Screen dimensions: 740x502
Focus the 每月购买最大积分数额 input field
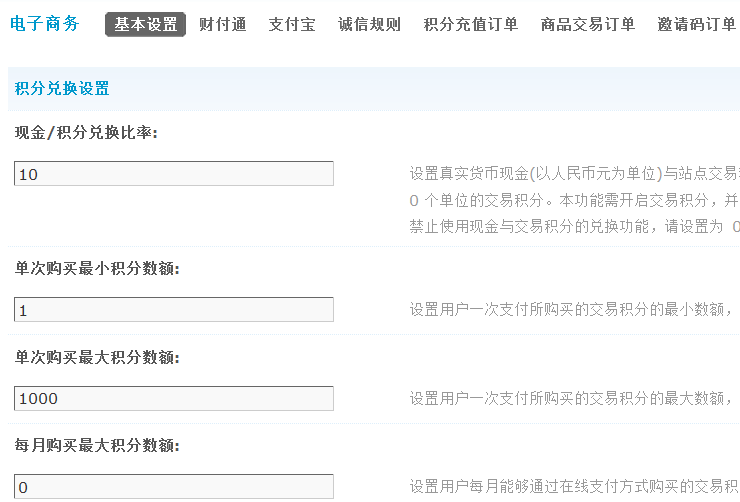(174, 487)
